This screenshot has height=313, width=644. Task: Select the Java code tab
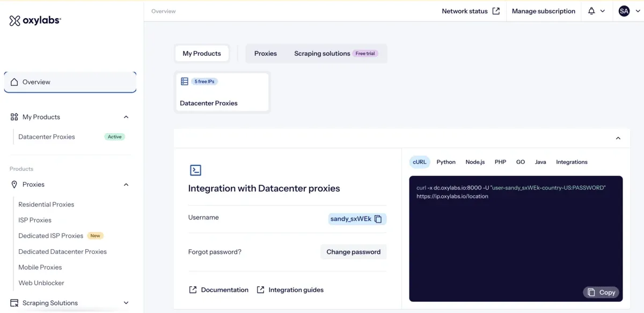(540, 162)
